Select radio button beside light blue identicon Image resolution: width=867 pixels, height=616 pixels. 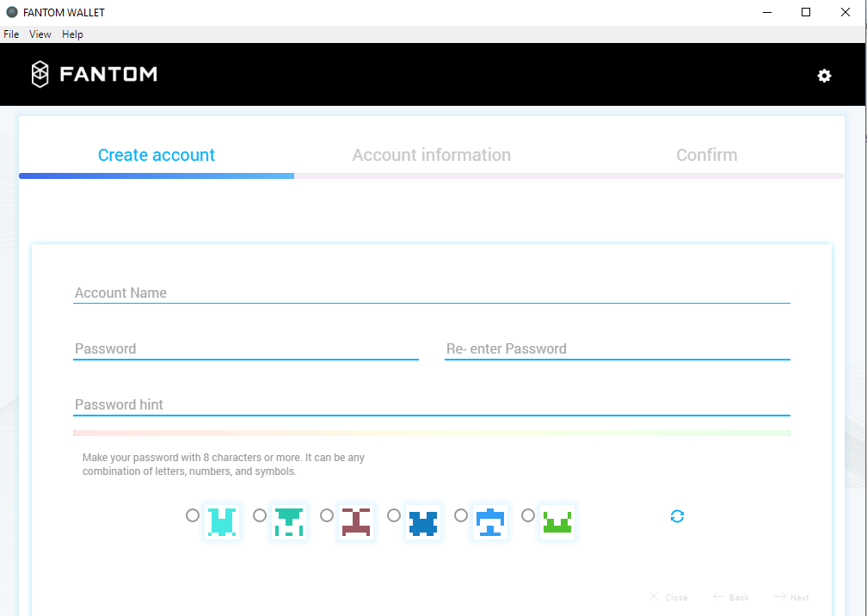click(x=461, y=515)
